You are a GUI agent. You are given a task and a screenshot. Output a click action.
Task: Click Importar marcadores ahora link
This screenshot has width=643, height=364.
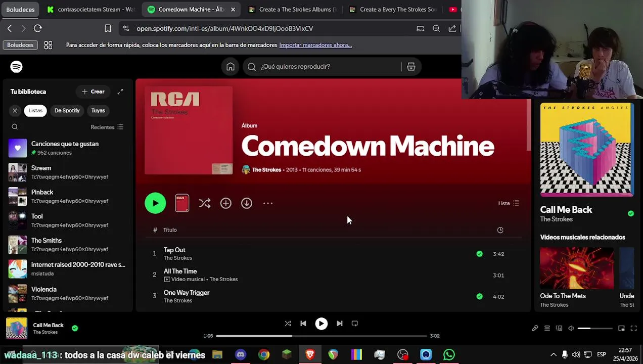pos(315,45)
